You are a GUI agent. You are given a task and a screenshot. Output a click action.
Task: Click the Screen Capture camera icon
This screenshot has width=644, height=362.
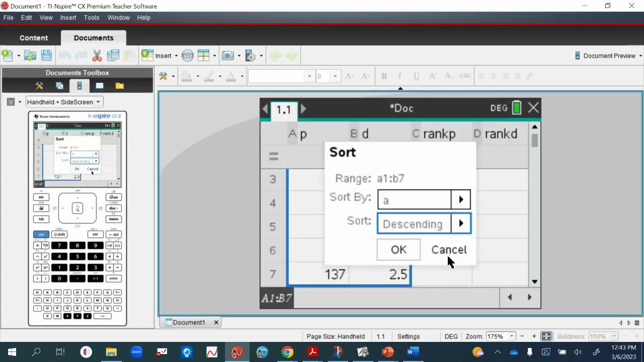click(228, 56)
